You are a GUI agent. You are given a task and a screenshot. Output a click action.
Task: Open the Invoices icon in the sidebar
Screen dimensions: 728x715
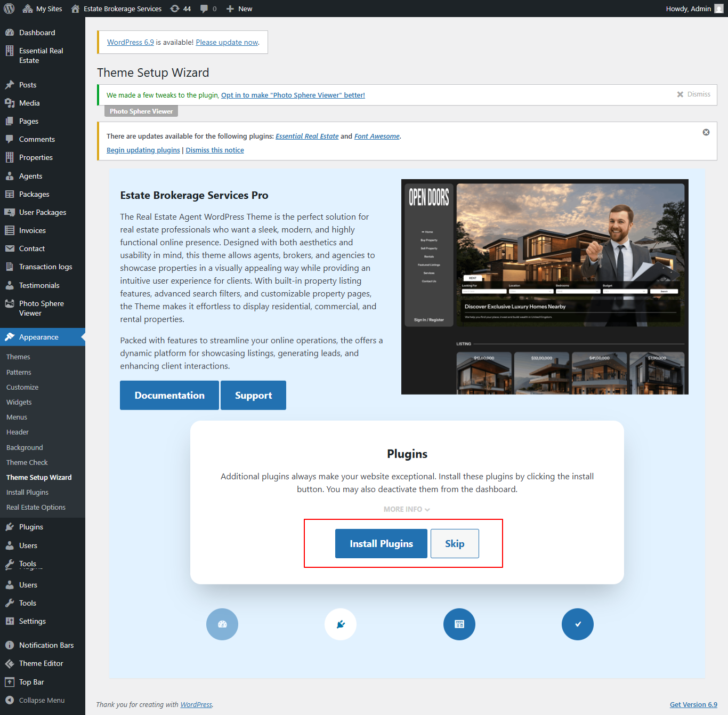click(11, 230)
